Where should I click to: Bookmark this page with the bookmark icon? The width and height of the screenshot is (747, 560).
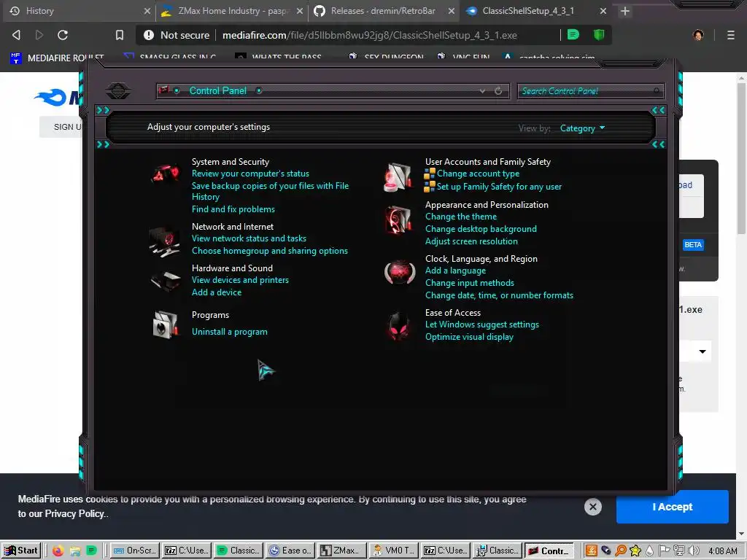click(x=120, y=35)
